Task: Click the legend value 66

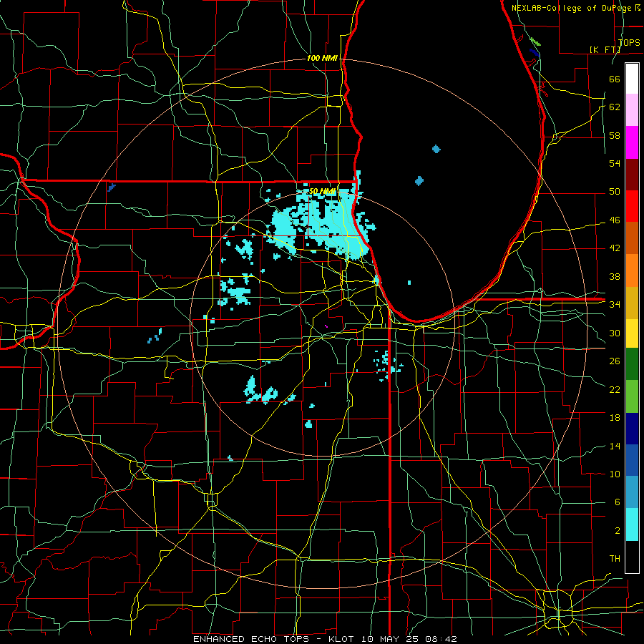Action: click(x=615, y=79)
